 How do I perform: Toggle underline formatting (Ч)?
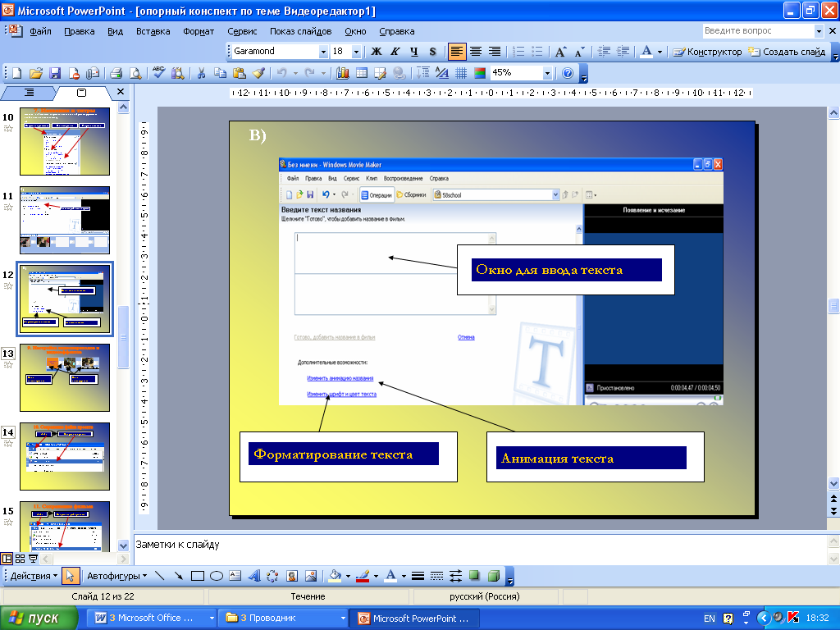point(413,52)
